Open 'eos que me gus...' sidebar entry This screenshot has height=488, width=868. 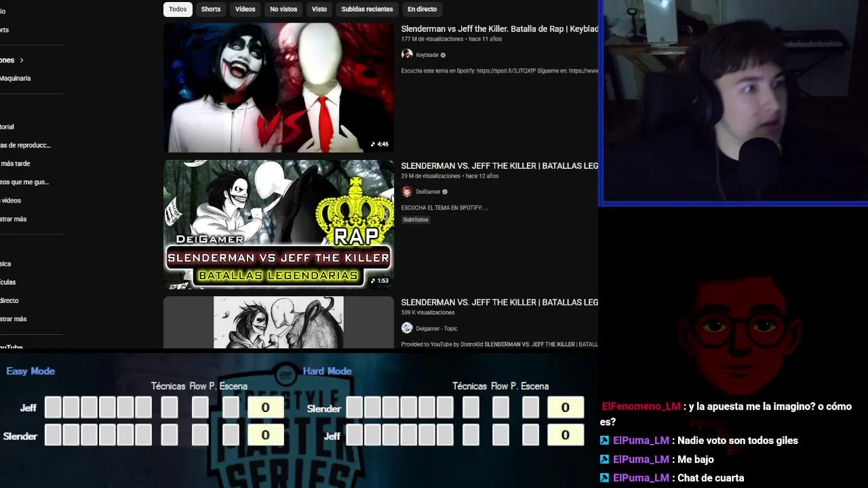pos(24,182)
